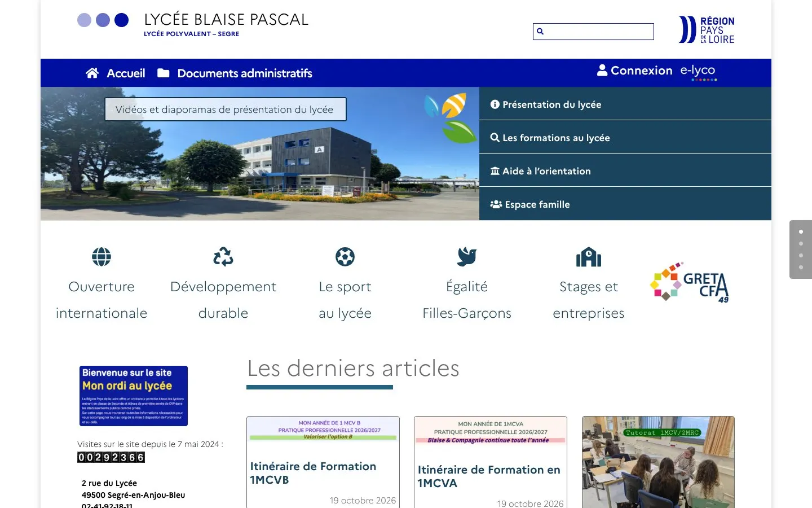The image size is (812, 508).
Task: Click the 1MCVA article header image
Action: (x=491, y=431)
